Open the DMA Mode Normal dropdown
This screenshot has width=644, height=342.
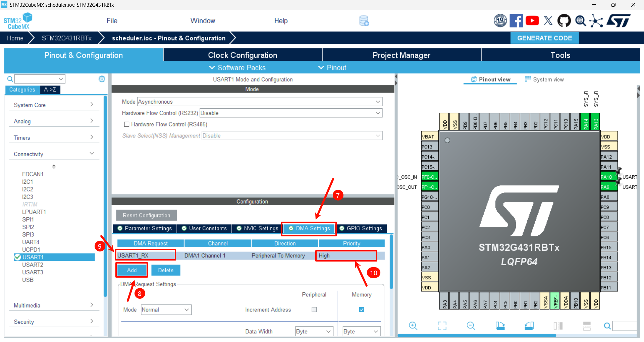tap(166, 310)
